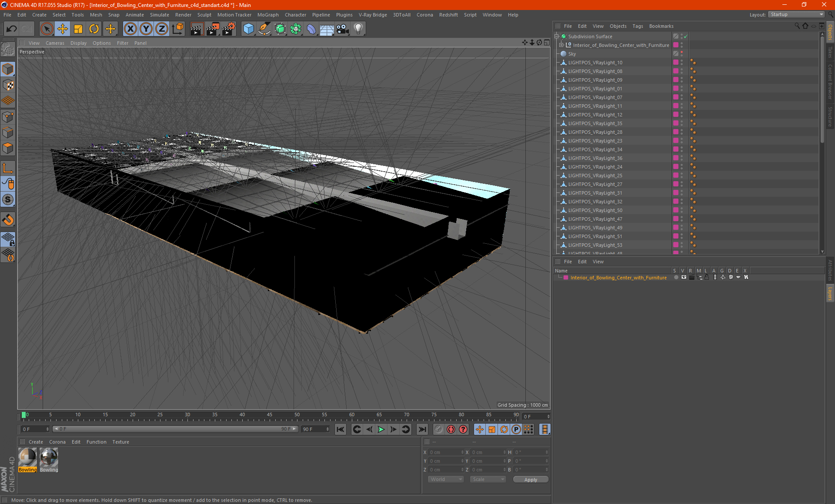Click the X position input field

point(446,452)
